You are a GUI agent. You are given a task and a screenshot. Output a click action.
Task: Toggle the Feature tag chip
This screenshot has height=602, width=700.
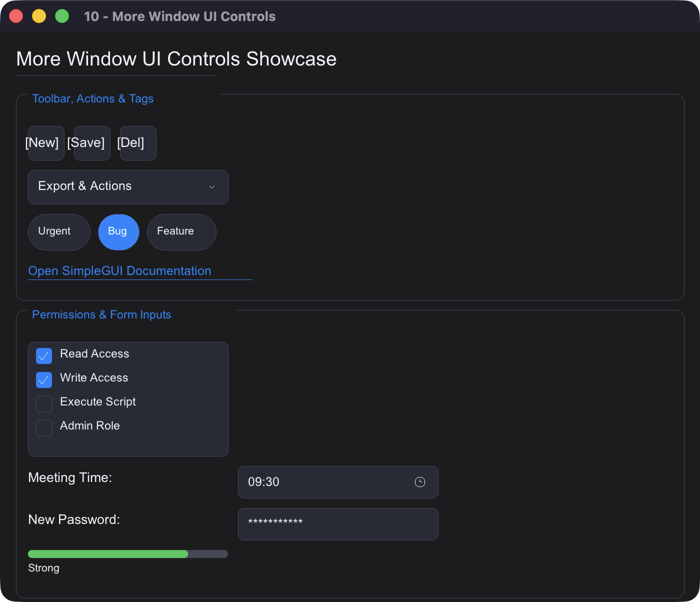point(181,232)
